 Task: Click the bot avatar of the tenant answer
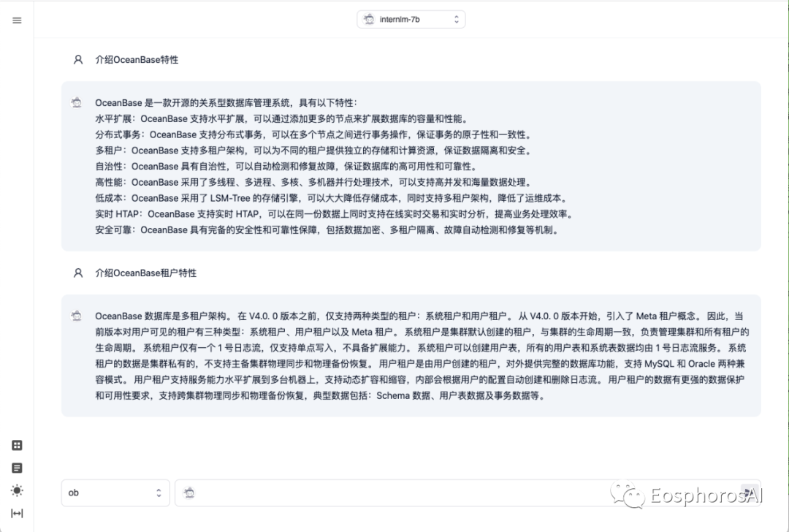77,316
